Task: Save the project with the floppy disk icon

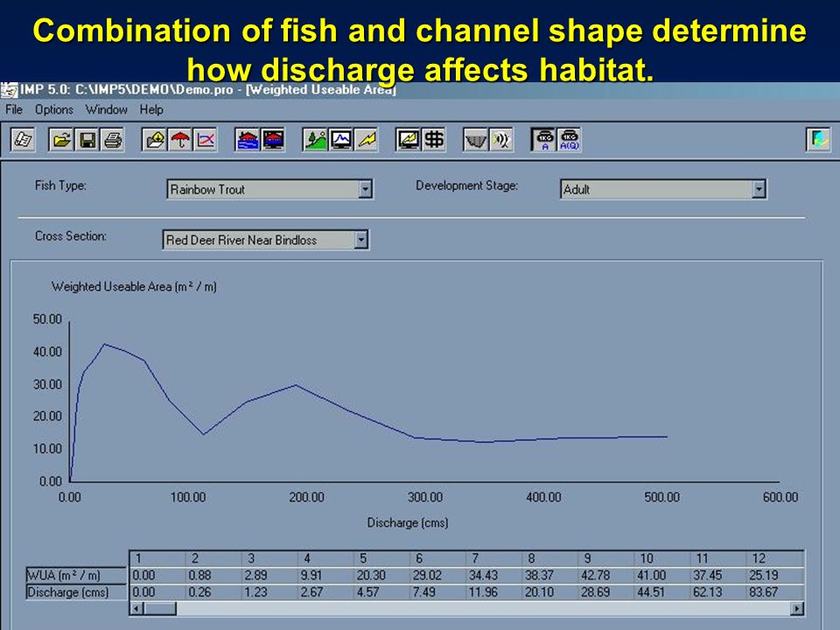Action: 87,140
